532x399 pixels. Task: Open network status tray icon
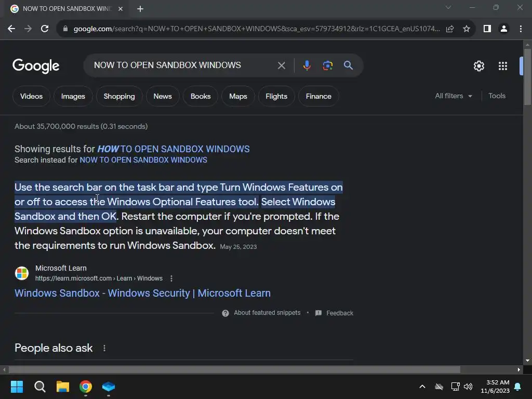(x=455, y=387)
